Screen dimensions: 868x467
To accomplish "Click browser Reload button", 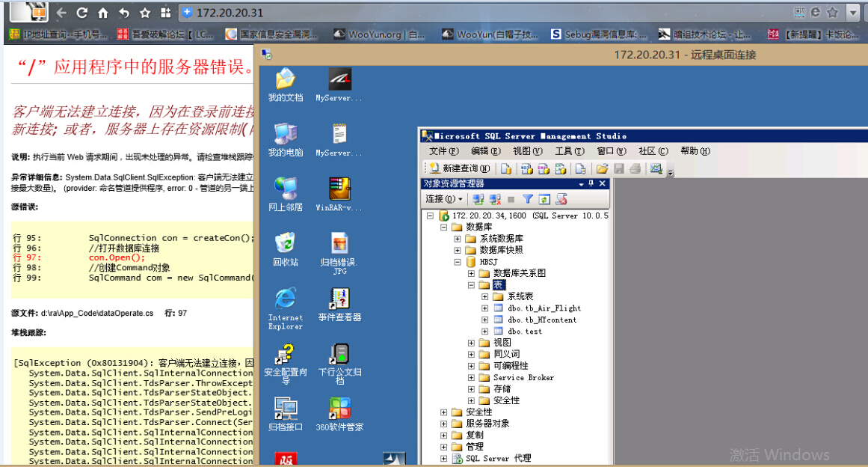I will [x=82, y=13].
